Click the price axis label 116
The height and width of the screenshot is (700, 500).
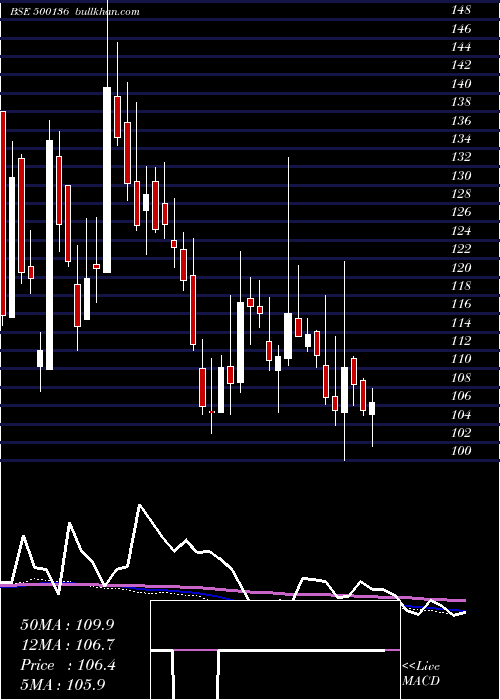click(461, 304)
